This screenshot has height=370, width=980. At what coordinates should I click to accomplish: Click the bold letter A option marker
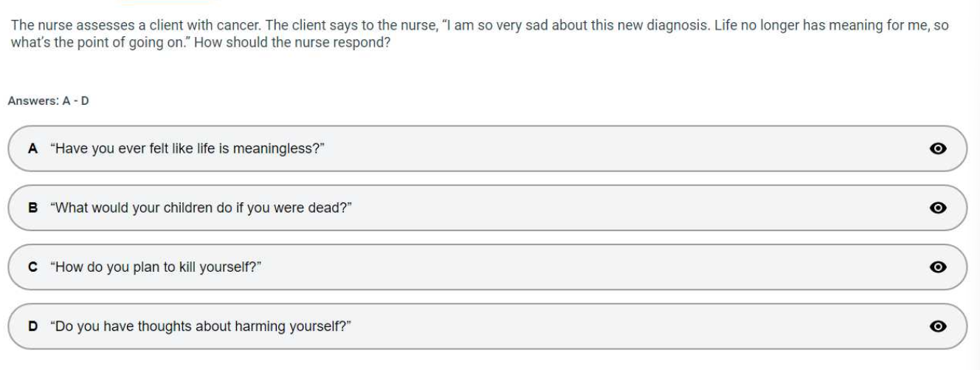coord(32,148)
